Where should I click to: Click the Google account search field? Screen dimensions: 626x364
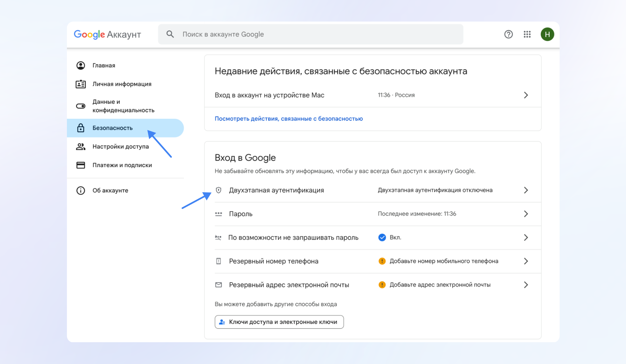pyautogui.click(x=310, y=34)
